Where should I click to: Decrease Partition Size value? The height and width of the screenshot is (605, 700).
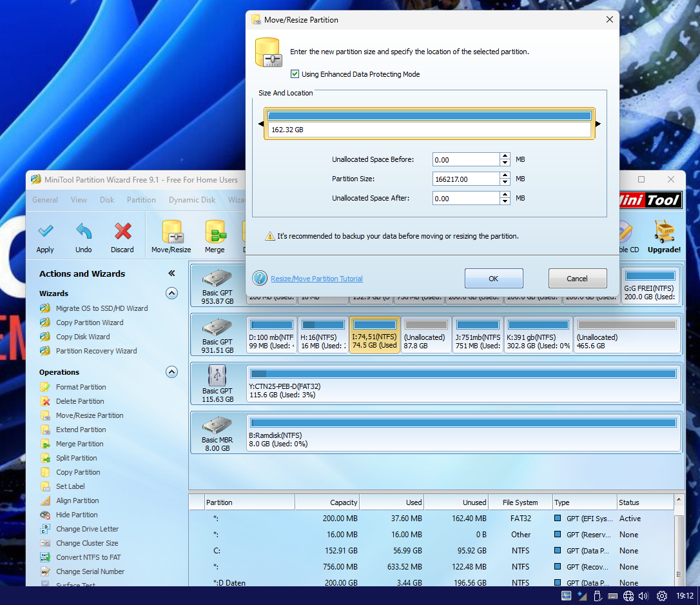[505, 182]
